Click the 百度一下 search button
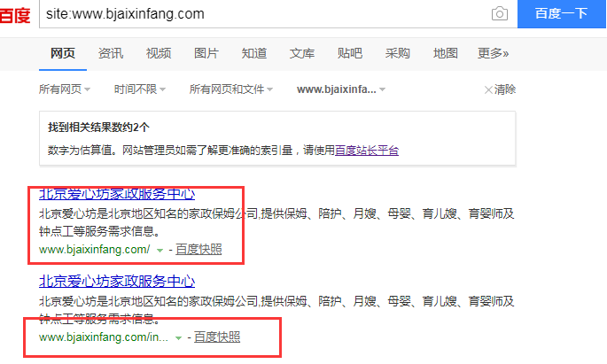Screen dimensions: 607x364 [561, 14]
